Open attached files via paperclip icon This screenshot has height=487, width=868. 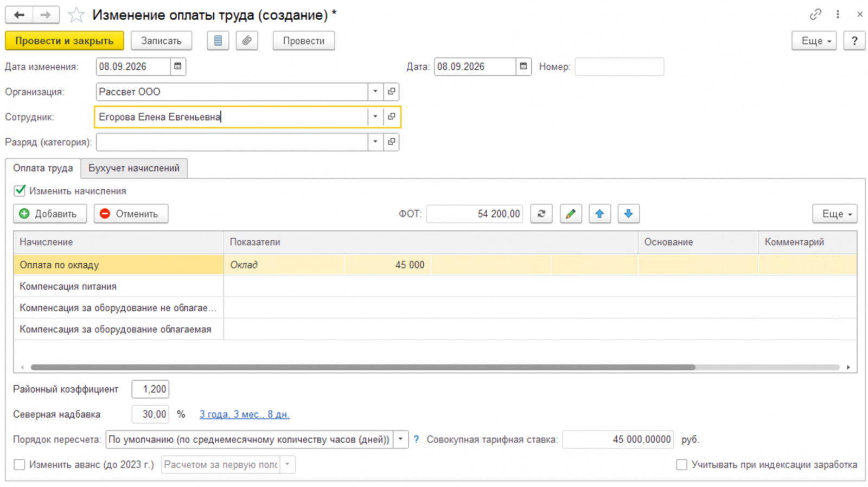pyautogui.click(x=247, y=41)
